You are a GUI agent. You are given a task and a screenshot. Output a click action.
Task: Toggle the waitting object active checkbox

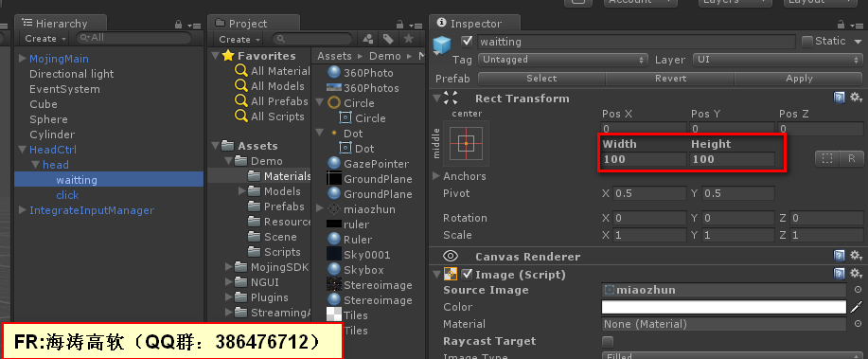[x=468, y=41]
